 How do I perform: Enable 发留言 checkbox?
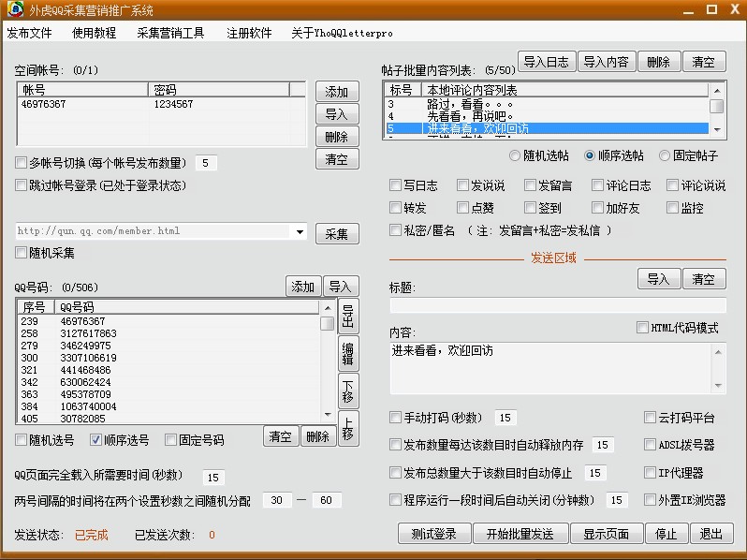tap(530, 184)
